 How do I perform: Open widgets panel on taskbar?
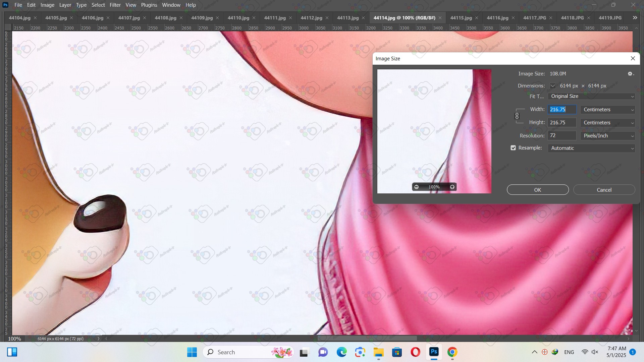tap(12, 352)
